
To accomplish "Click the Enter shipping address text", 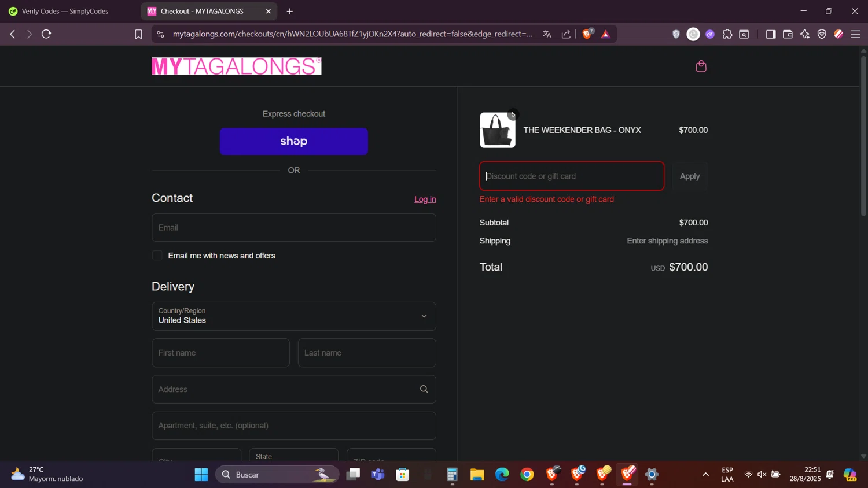I will point(667,241).
